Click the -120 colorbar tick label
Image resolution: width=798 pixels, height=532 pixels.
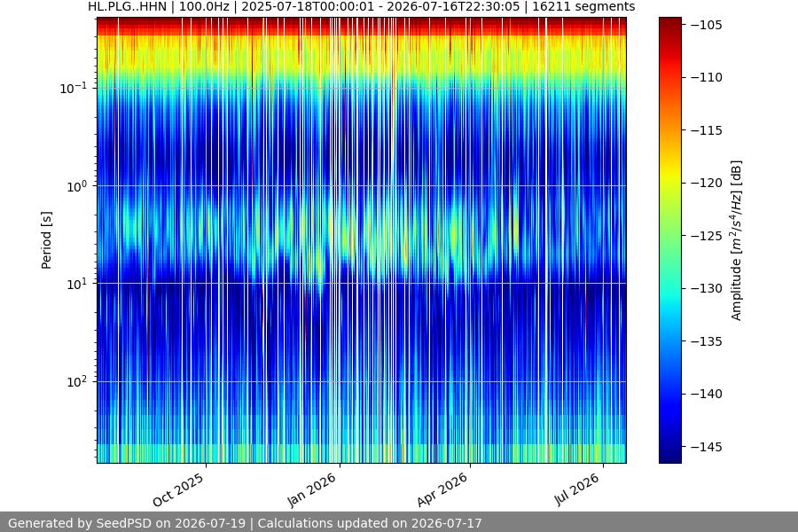707,183
